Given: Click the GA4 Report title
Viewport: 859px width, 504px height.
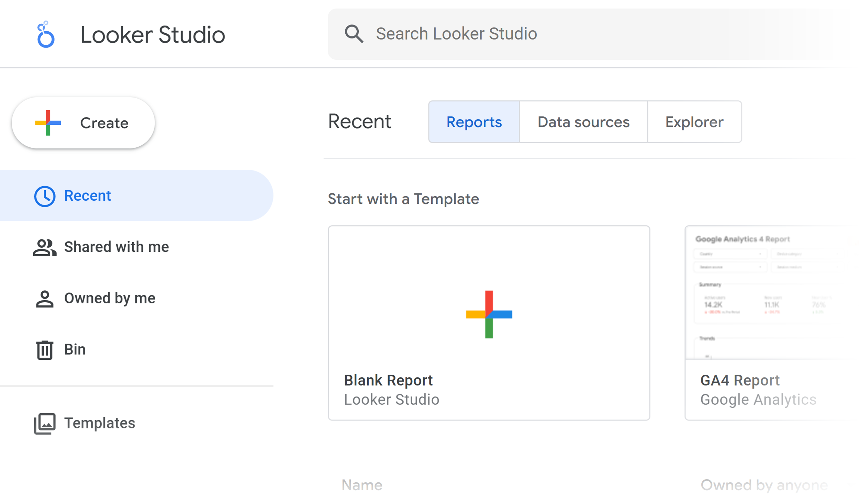Looking at the screenshot, I should click(740, 380).
